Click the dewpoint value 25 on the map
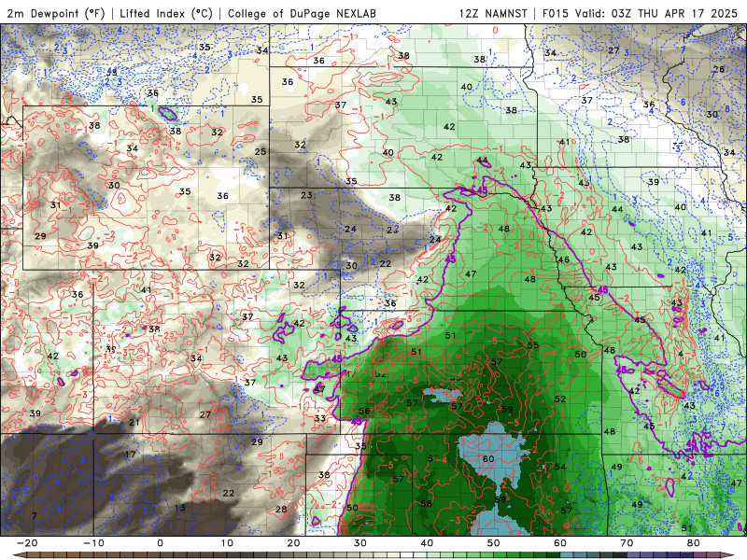 click(x=261, y=151)
